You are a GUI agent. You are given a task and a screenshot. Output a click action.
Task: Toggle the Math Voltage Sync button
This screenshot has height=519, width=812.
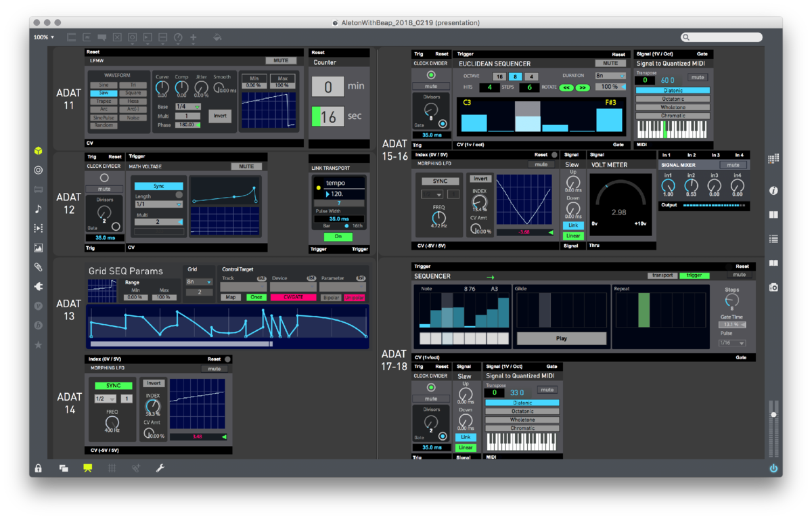pos(159,185)
